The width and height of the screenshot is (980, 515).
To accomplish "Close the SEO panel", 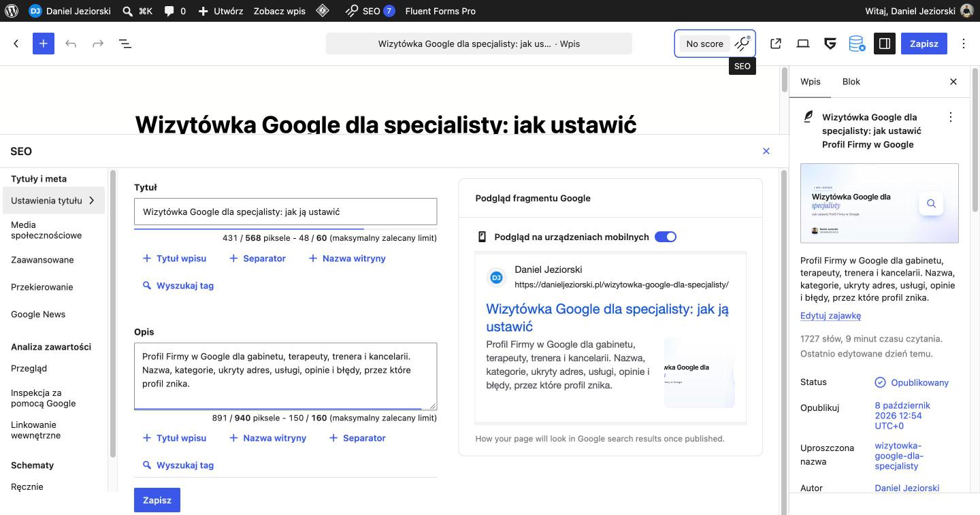I will pos(766,151).
